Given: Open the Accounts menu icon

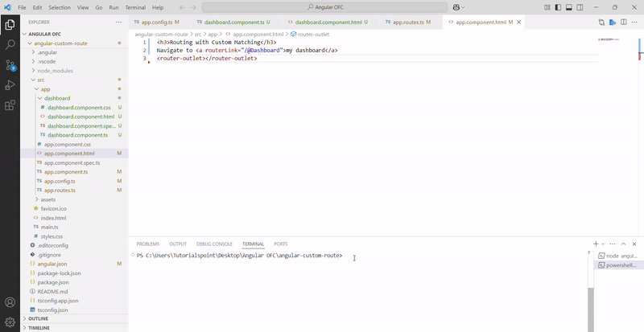Looking at the screenshot, I should (10, 302).
